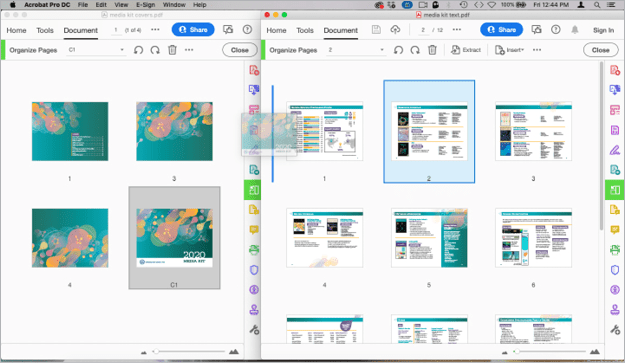
Task: Open the Edit menu
Action: [101, 5]
